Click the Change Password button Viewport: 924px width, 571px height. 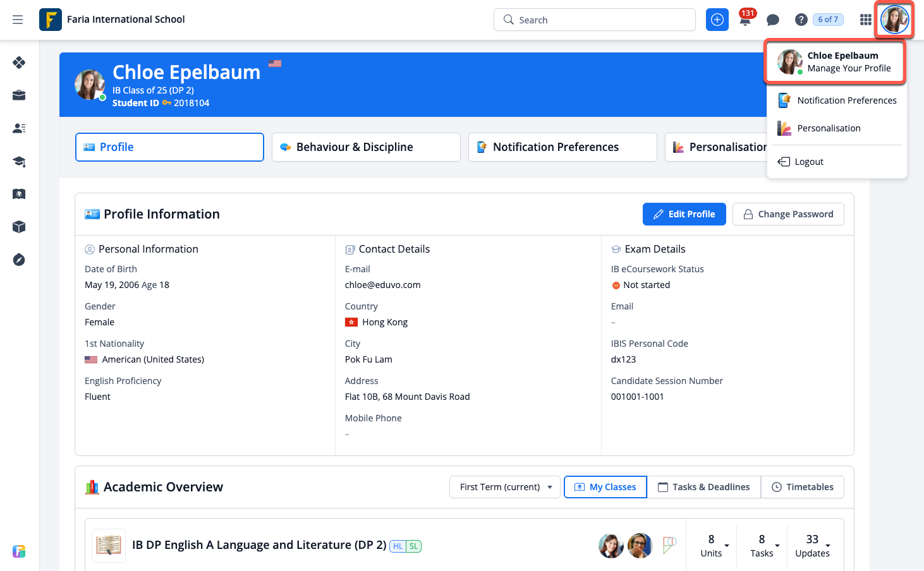787,214
